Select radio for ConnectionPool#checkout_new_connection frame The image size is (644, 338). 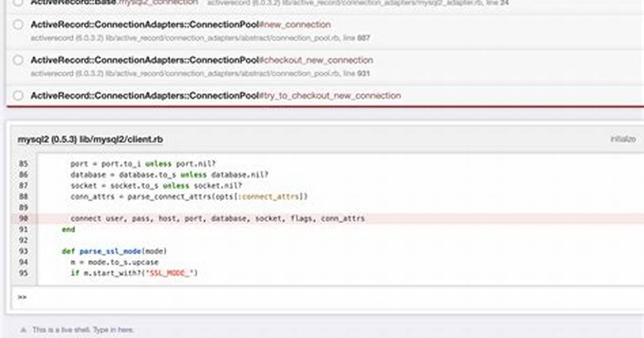coord(18,60)
